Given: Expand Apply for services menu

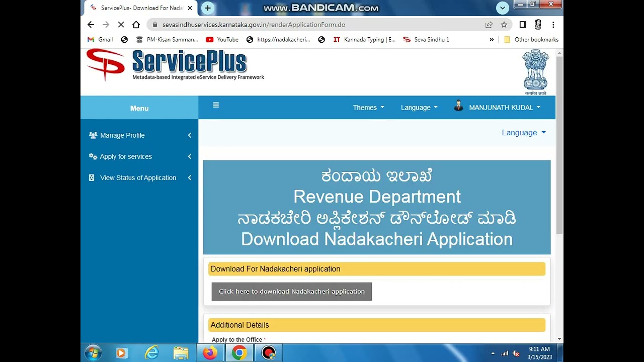Looking at the screenshot, I should click(x=139, y=156).
